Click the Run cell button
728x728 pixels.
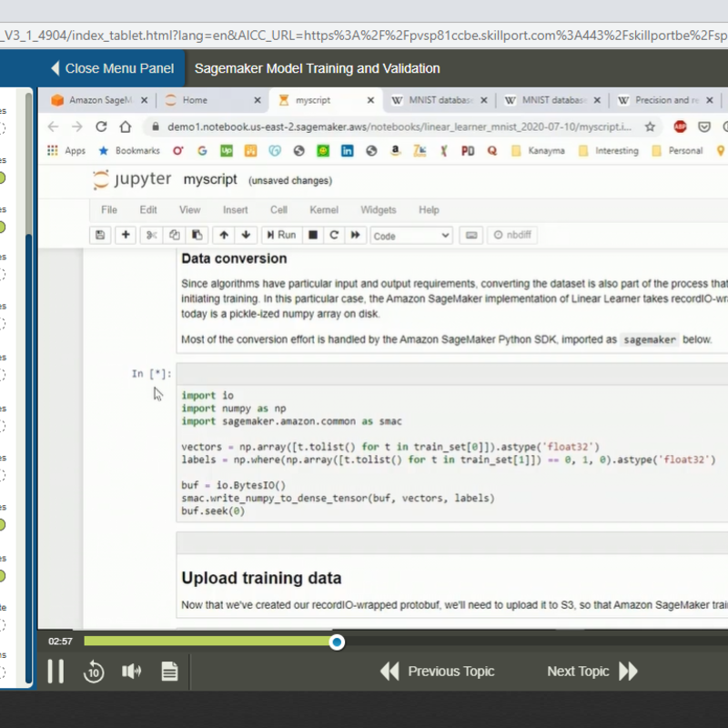click(x=281, y=235)
